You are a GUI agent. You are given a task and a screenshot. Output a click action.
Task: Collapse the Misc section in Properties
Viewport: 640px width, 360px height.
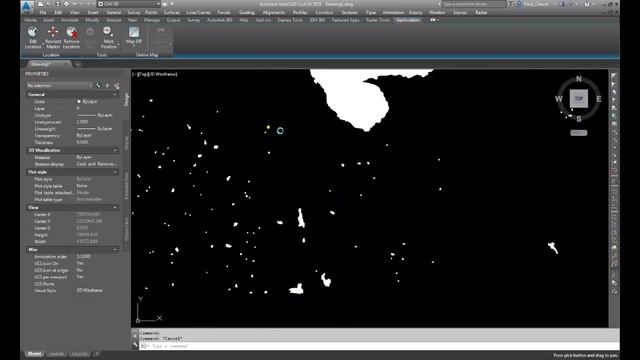(x=115, y=249)
